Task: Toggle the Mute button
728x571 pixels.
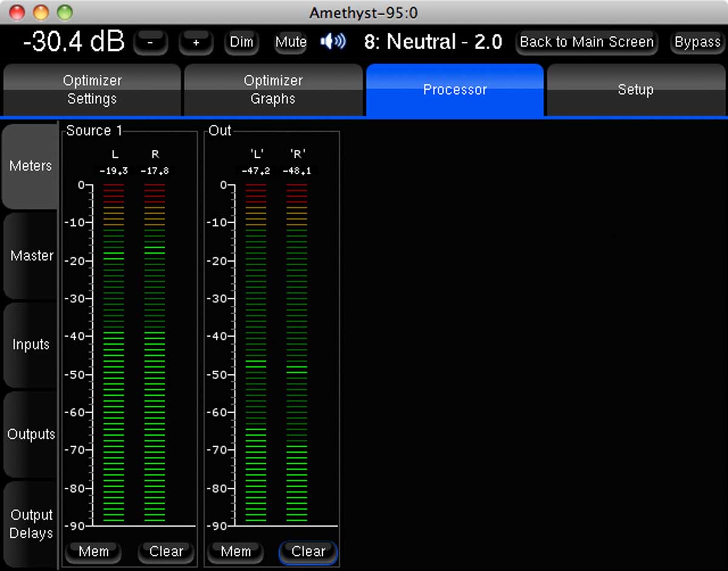Action: (291, 42)
